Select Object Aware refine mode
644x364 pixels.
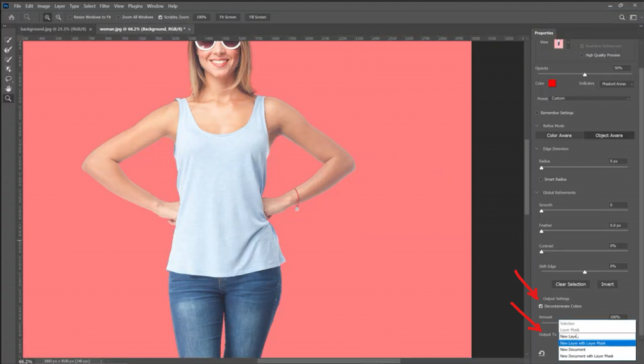pyautogui.click(x=609, y=135)
